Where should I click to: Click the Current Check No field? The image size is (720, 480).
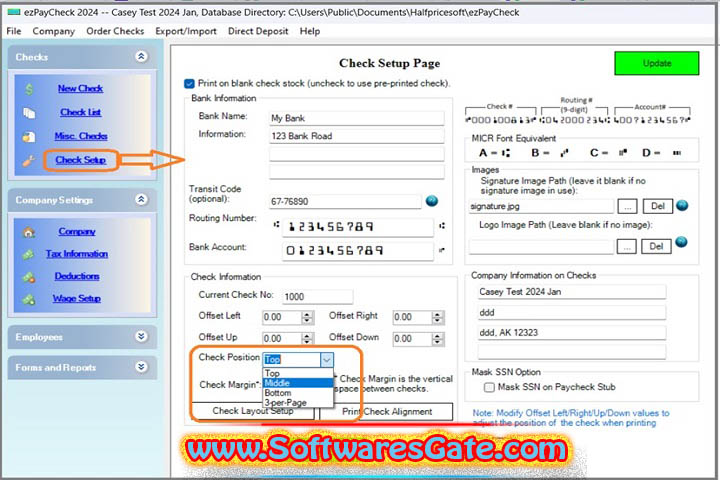(x=318, y=297)
